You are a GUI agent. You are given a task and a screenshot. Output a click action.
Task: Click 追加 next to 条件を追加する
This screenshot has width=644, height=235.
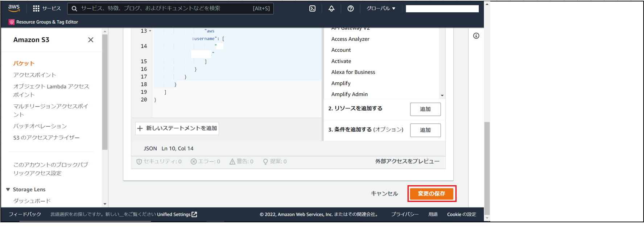pos(425,130)
